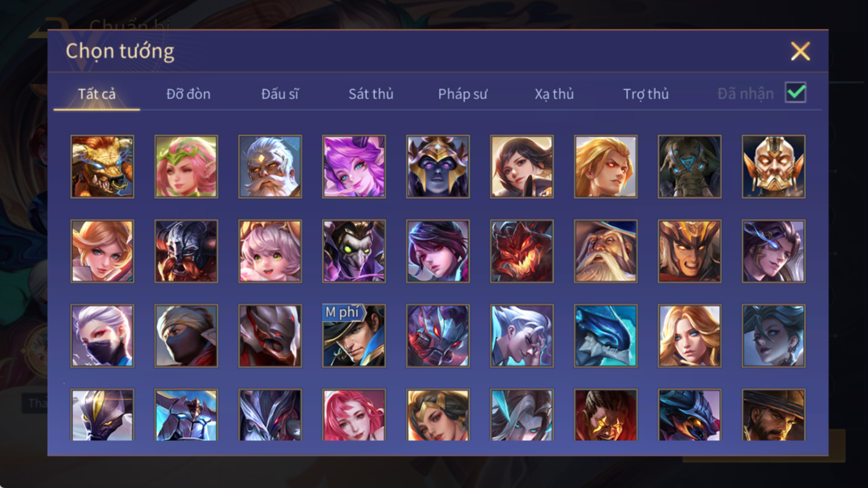This screenshot has width=868, height=488.
Task: Show the 'Xạ thủ' hero category
Action: pyautogui.click(x=554, y=94)
